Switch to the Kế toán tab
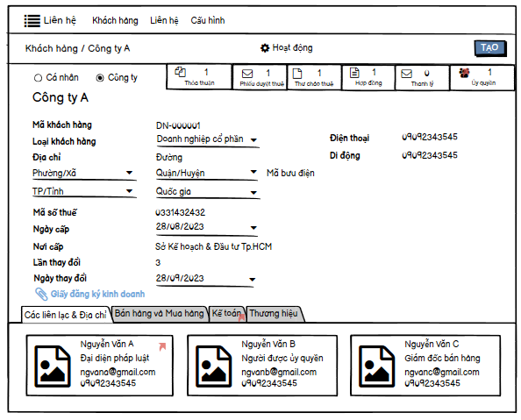The width and height of the screenshot is (521, 420). (x=226, y=314)
